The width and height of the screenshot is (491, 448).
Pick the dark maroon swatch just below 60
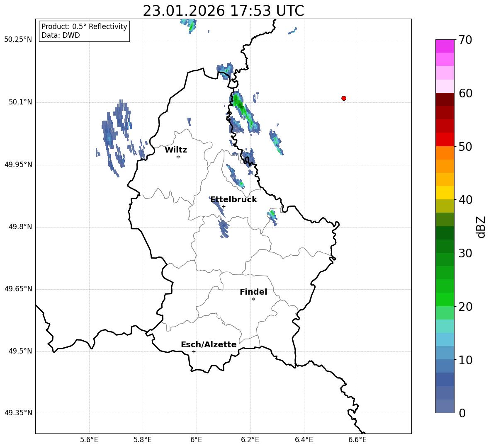tap(445, 99)
